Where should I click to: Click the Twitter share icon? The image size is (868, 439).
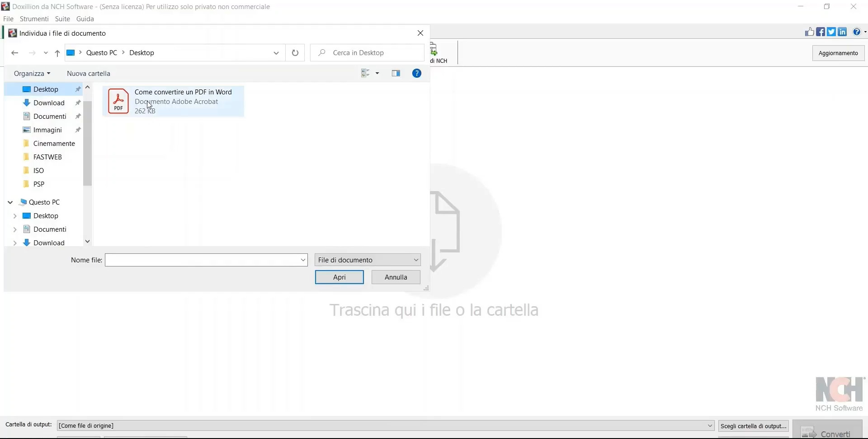click(832, 32)
